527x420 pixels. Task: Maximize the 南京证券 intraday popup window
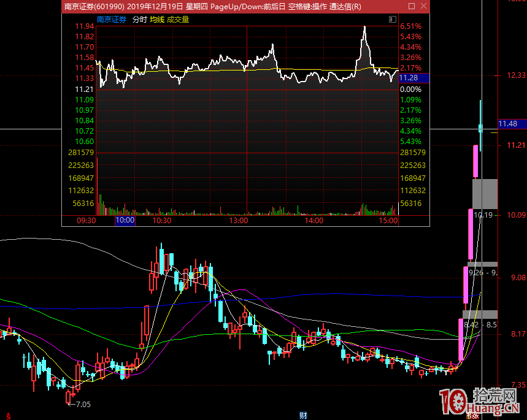click(412, 6)
